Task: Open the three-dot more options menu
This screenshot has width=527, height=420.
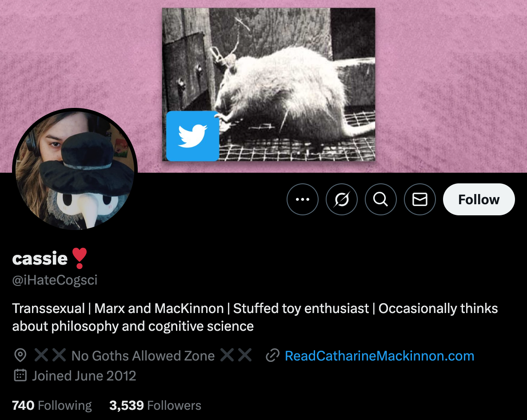Action: (302, 199)
